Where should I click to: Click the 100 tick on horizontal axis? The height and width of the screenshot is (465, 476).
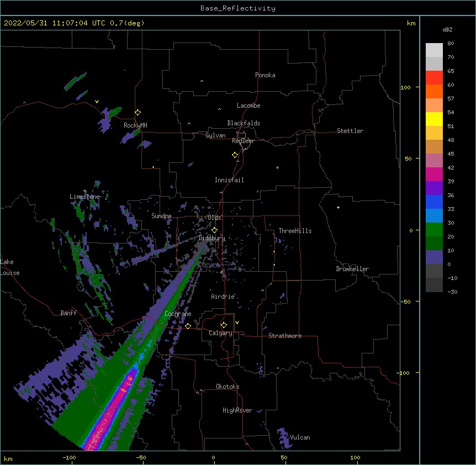point(355,457)
